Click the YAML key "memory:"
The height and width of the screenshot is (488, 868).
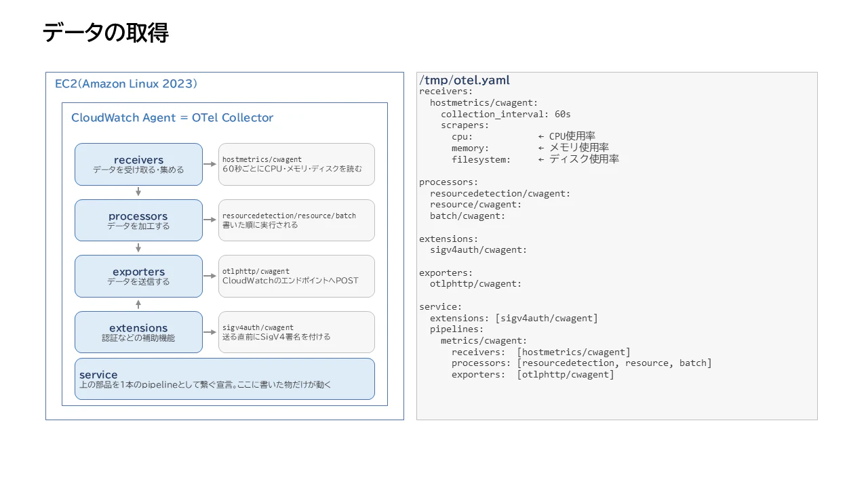point(471,148)
